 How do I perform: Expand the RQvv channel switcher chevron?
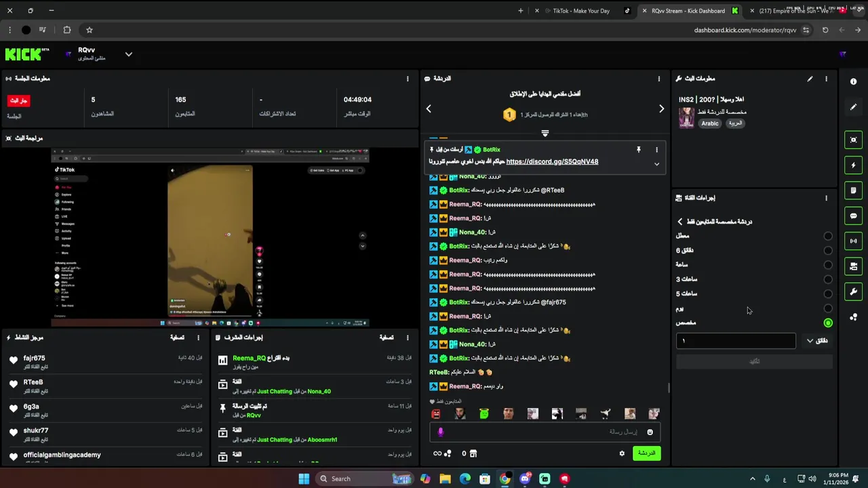pyautogui.click(x=128, y=54)
